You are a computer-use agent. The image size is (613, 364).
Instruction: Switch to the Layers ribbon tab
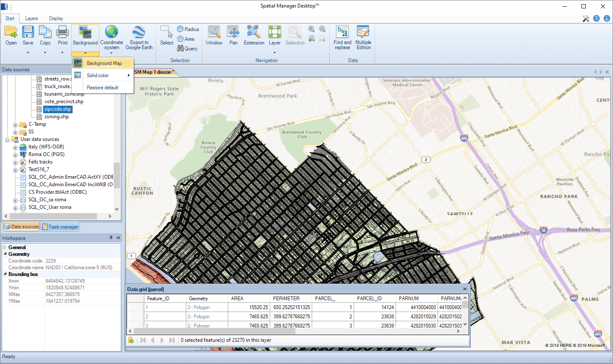point(31,18)
